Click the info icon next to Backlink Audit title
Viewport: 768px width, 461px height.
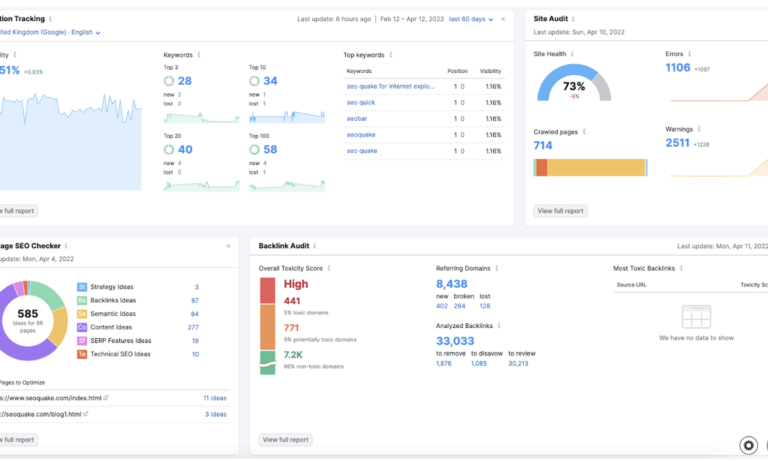click(318, 245)
